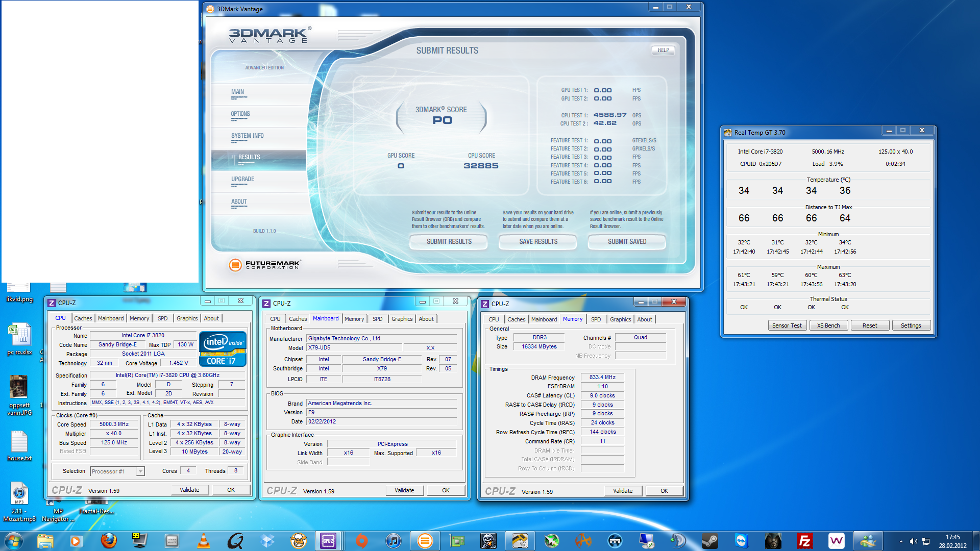Open OPTIONS in 3DMark Vantage sidebar
Image resolution: width=980 pixels, height=551 pixels.
tap(240, 114)
